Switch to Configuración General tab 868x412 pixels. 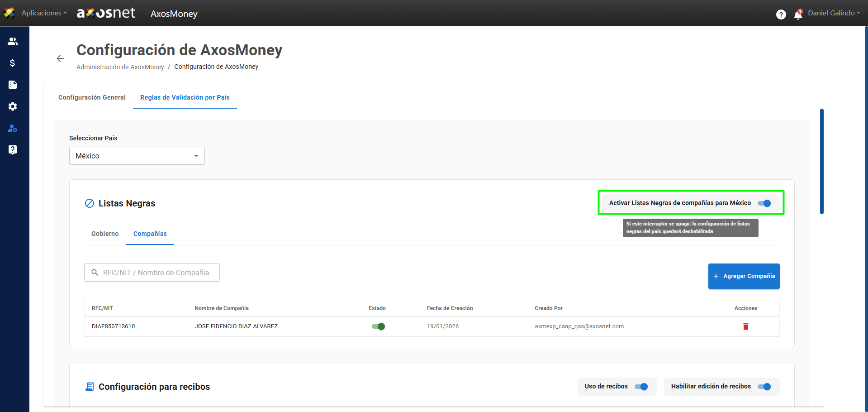pos(92,97)
